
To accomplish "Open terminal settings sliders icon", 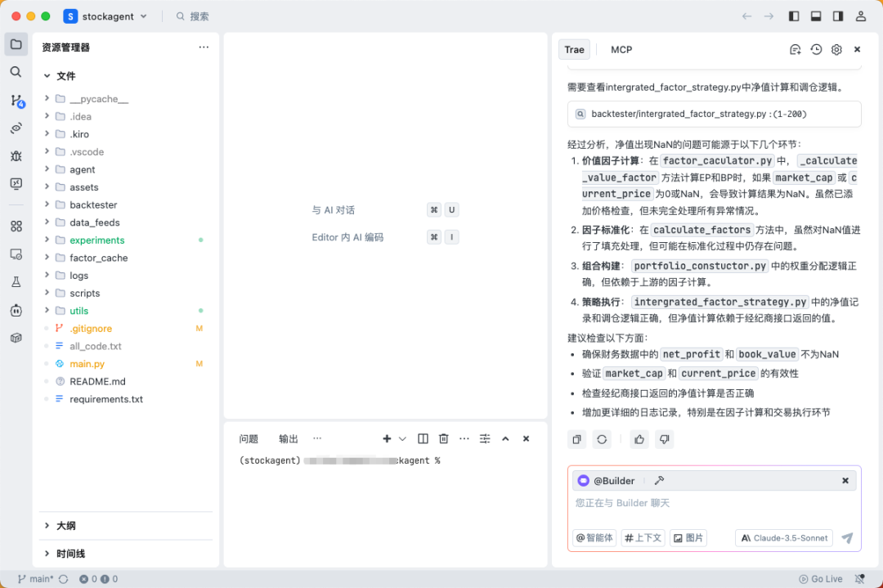I will (485, 438).
